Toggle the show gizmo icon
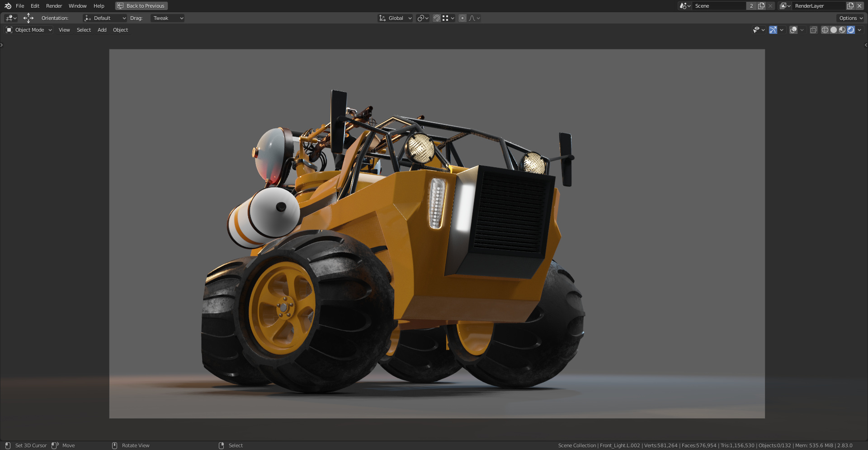Screen dimensions: 868x450 coord(773,30)
